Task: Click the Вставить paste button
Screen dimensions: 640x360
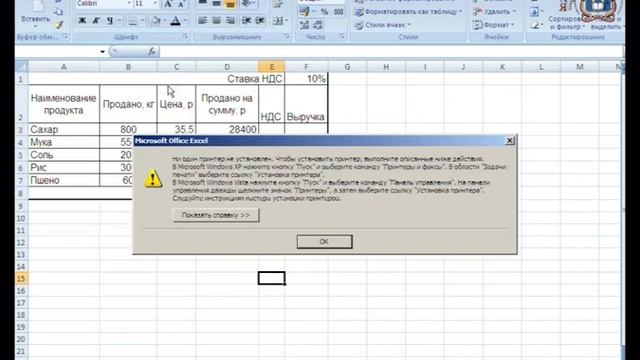Action: click(36, 14)
